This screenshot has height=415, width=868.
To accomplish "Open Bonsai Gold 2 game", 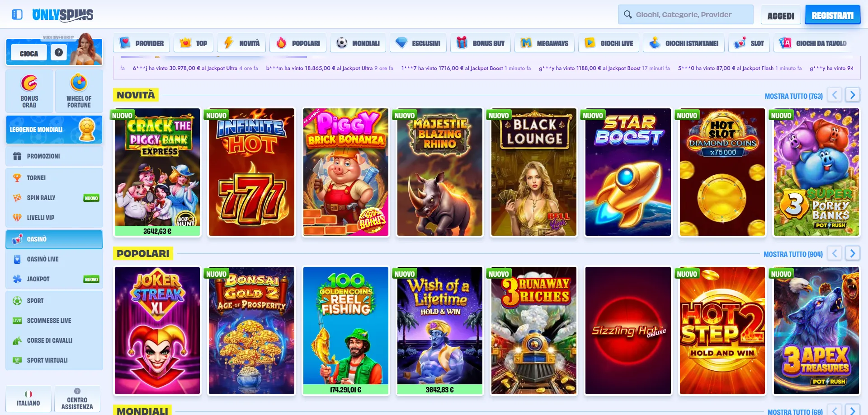I will pyautogui.click(x=251, y=331).
